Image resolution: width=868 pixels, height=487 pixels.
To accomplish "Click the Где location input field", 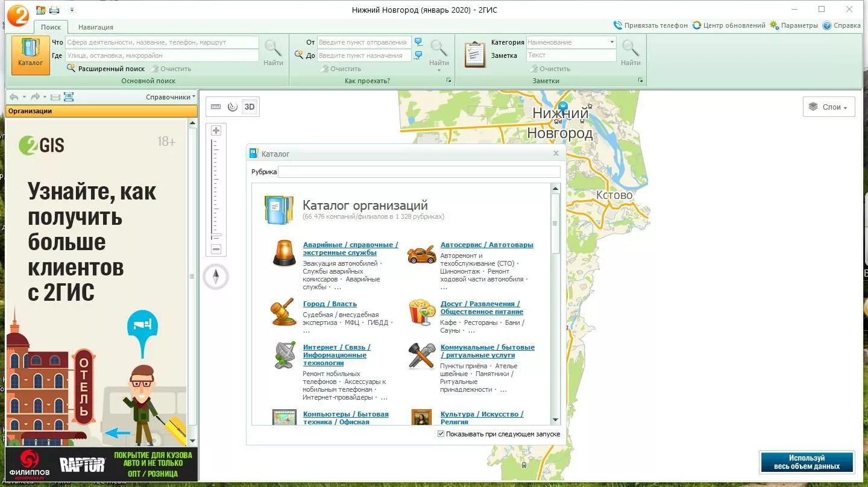I will [x=162, y=55].
